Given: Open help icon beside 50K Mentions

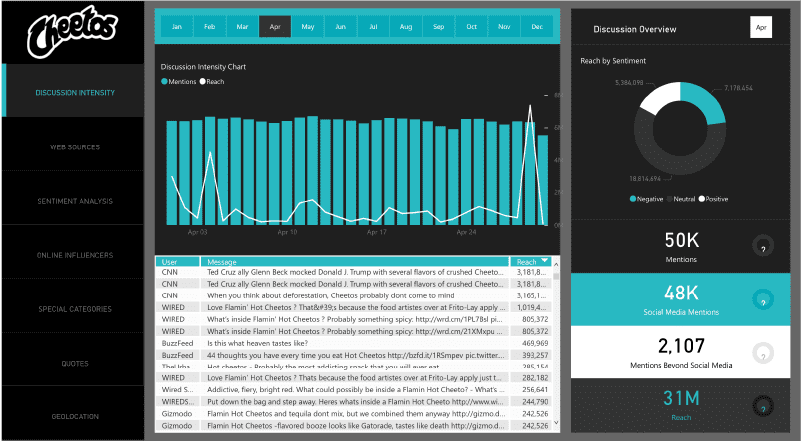Looking at the screenshot, I should 763,246.
